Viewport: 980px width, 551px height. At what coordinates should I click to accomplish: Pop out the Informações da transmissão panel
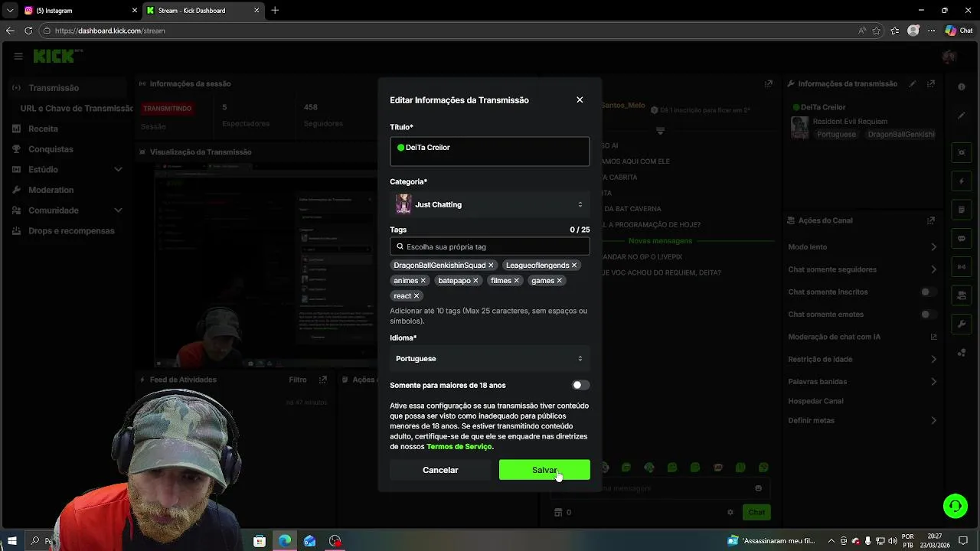click(x=931, y=83)
